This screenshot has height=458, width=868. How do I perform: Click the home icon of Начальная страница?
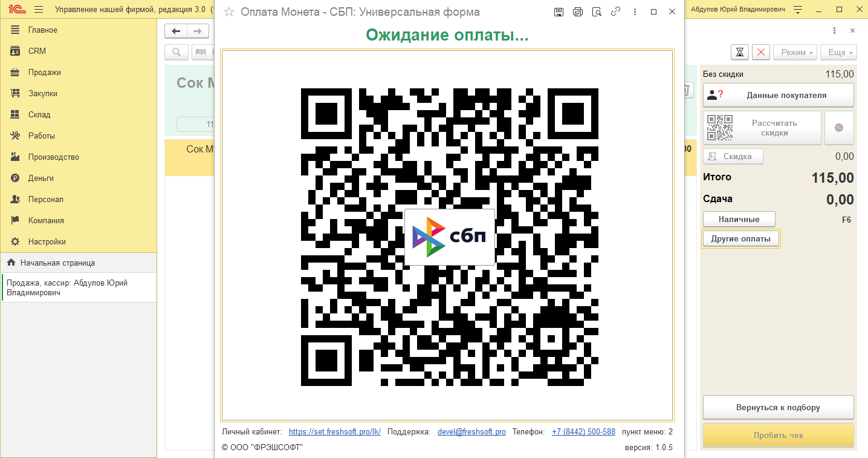point(11,263)
